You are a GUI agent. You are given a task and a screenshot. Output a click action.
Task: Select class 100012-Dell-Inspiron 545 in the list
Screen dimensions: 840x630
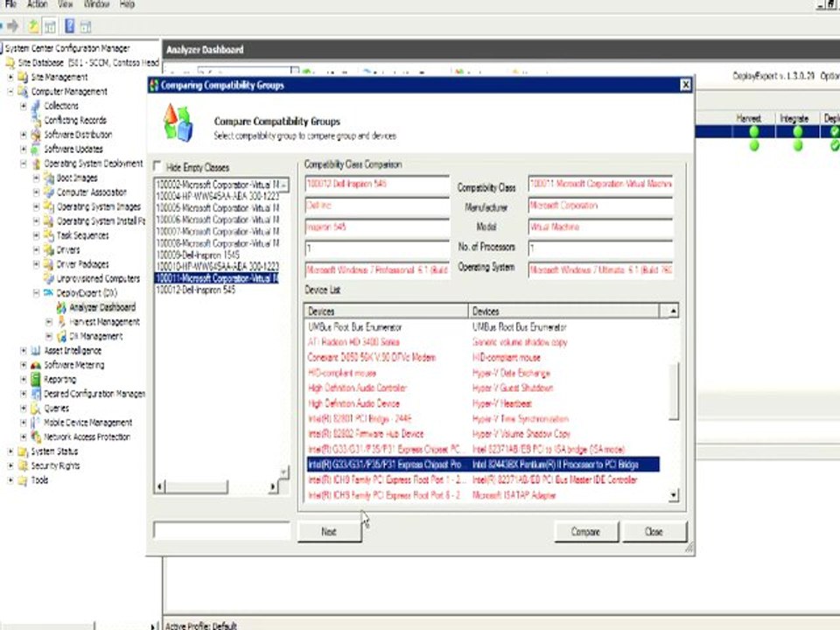216,290
